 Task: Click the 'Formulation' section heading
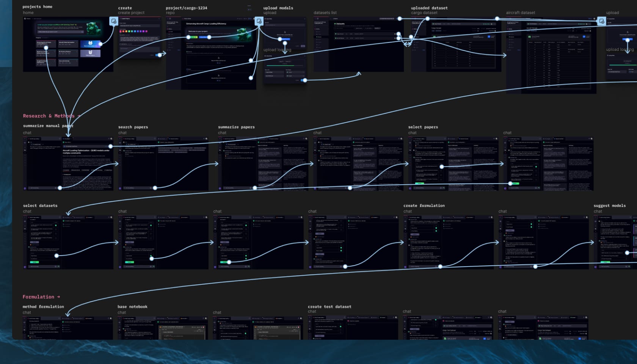[x=41, y=297]
